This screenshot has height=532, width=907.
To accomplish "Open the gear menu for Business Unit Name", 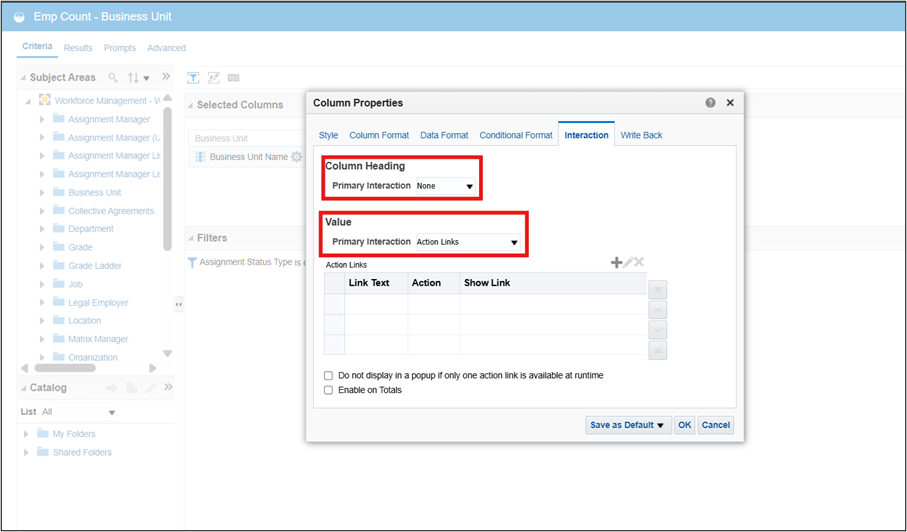I will coord(296,157).
